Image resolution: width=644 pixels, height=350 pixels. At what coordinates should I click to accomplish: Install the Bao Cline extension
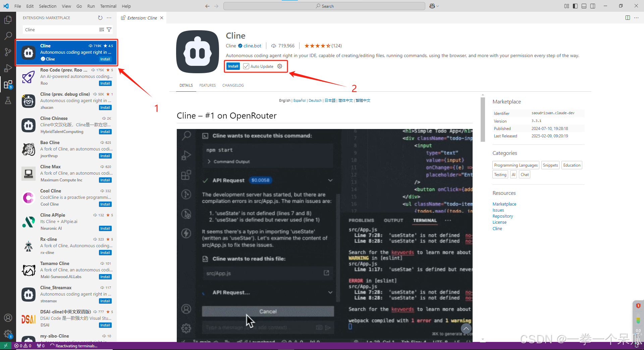click(105, 156)
